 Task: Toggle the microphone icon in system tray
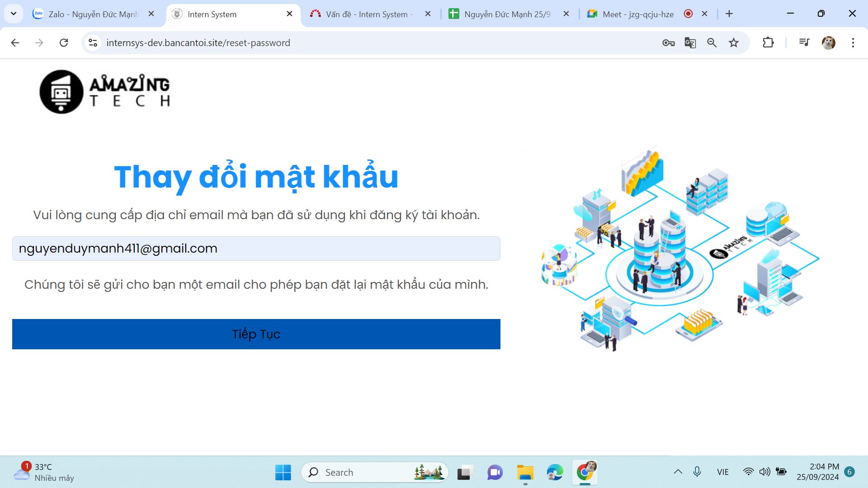click(x=697, y=472)
